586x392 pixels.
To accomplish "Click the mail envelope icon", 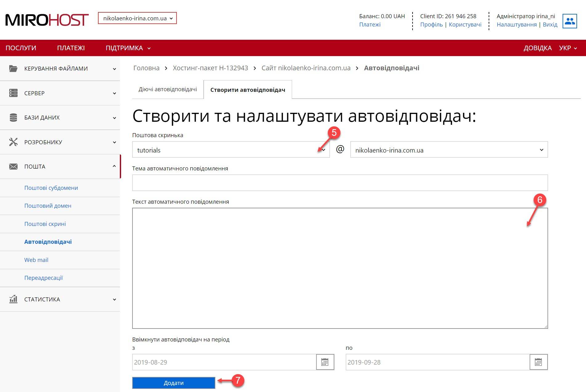I will 13,166.
